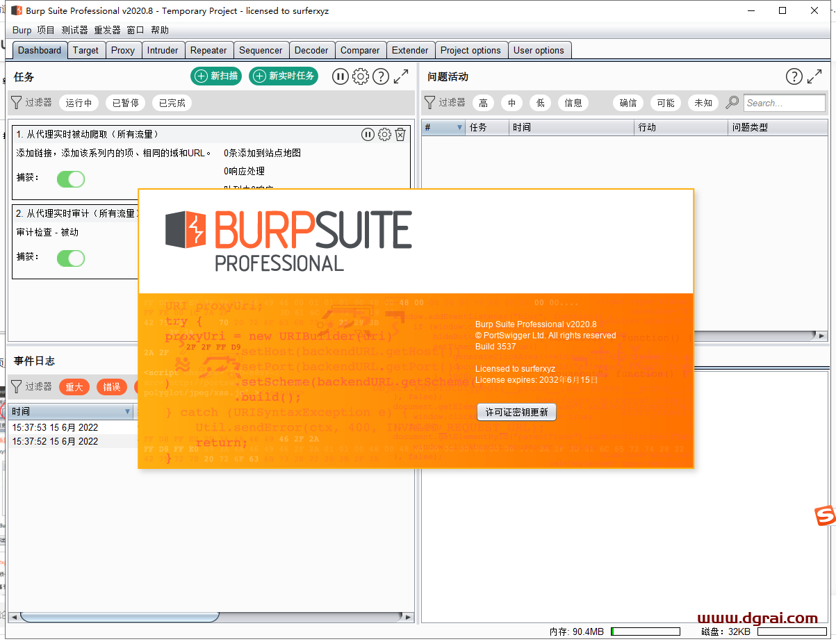Viewport: 836px width, 644px height.
Task: Pause all tasks in the task panel header
Action: [x=340, y=76]
